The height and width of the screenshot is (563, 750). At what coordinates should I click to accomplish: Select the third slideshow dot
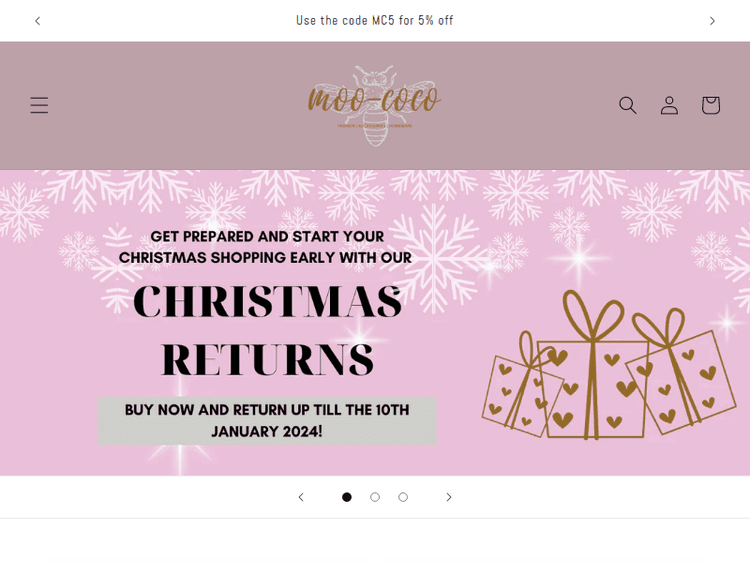[403, 497]
